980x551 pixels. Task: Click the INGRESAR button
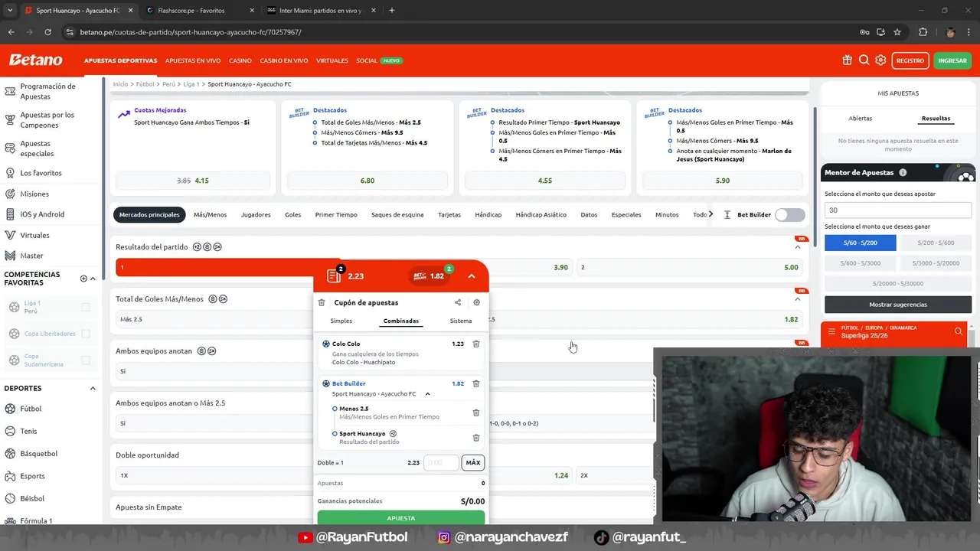tap(952, 60)
